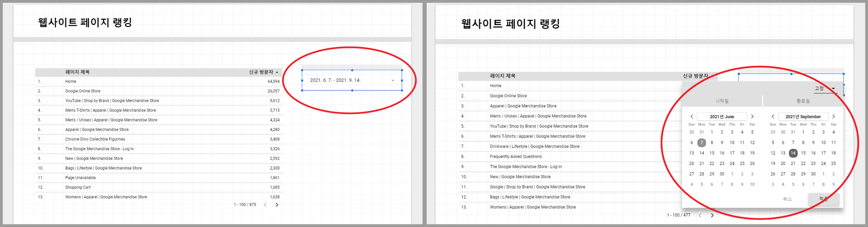Open the 2021년 September month selector

(803, 116)
